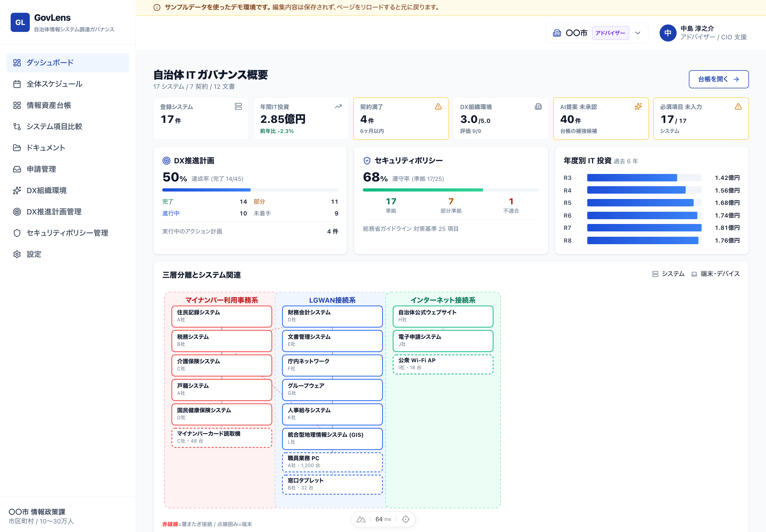Select the 電子申請システム J社 node
Screen dimensions: 766x532
pos(443,341)
